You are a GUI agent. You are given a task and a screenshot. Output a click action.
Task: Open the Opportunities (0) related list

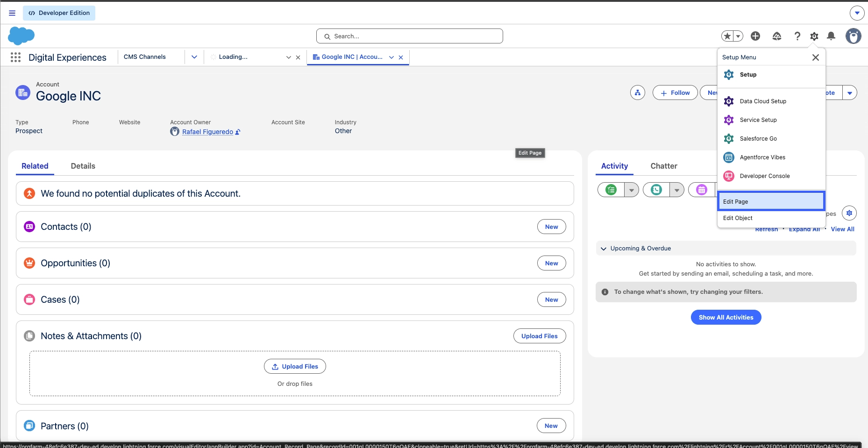click(x=75, y=263)
